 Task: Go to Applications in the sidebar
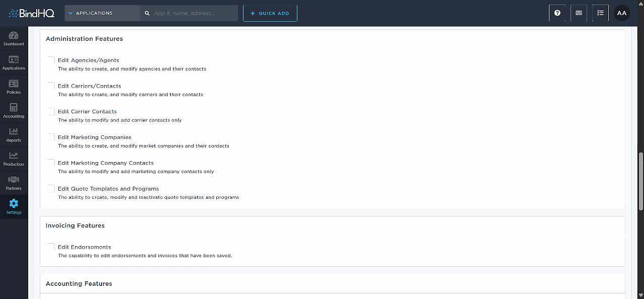(14, 62)
